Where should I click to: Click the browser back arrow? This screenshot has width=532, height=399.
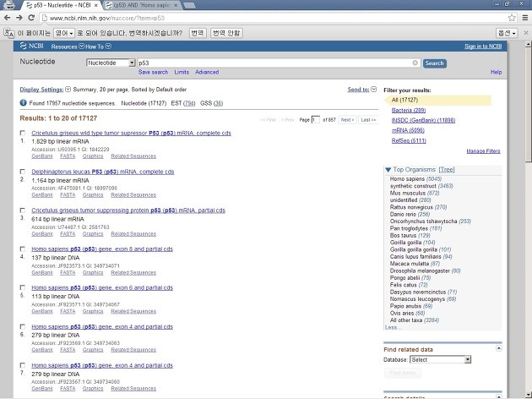coord(7,18)
